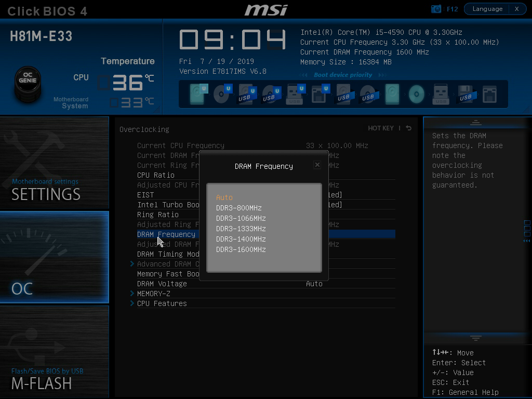Image resolution: width=532 pixels, height=399 pixels.
Task: Click the stacked squares icon on right edge
Action: 527,229
